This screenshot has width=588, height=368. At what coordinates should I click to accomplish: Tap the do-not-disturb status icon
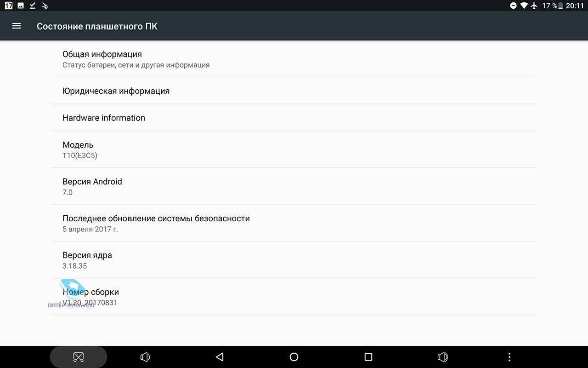coord(514,6)
